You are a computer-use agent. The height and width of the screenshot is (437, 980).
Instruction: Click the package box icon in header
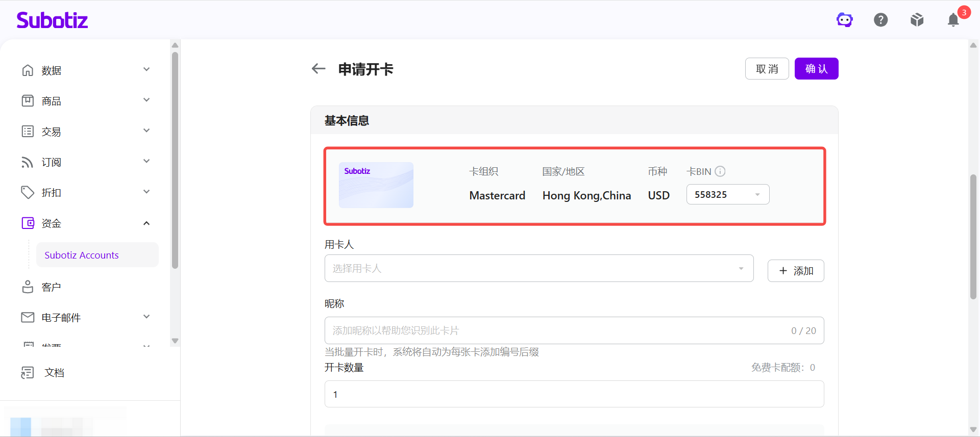[917, 20]
